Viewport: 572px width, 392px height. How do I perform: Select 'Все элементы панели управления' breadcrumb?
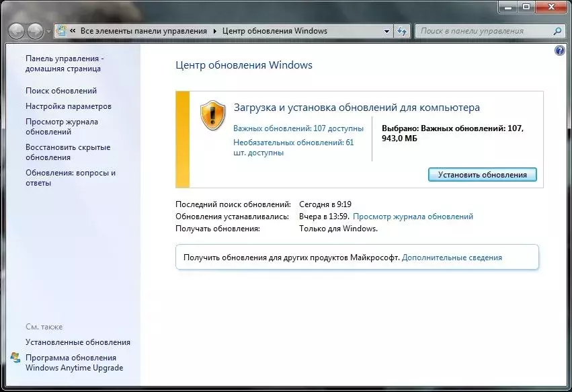(x=144, y=31)
